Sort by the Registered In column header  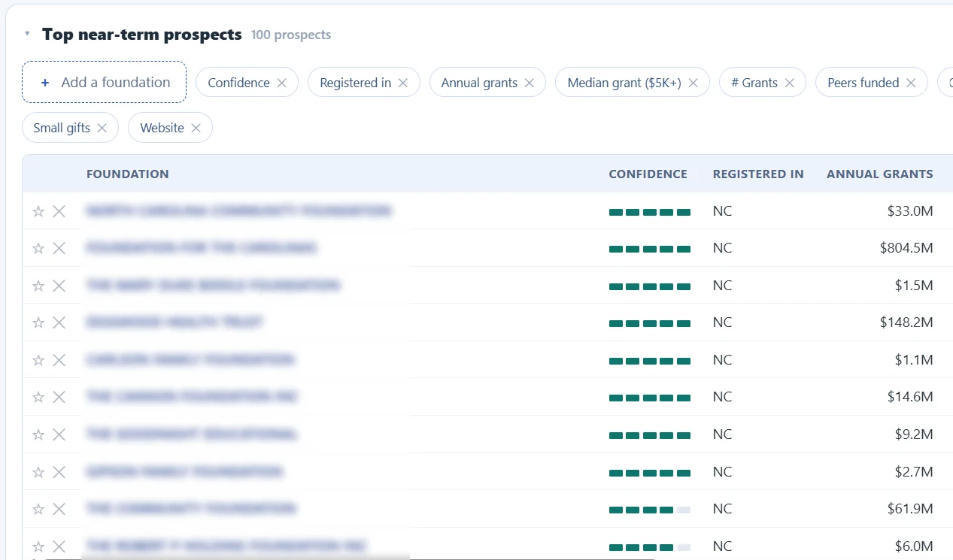758,174
